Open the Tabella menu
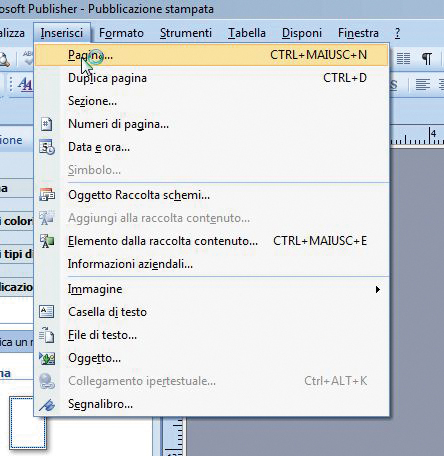Viewport: 444px width, 456px height. 247,33
